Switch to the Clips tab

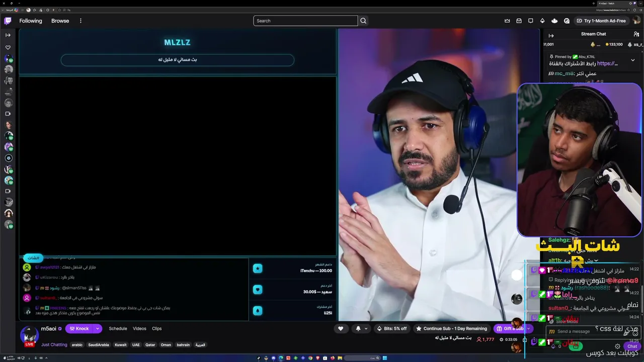pos(157,328)
